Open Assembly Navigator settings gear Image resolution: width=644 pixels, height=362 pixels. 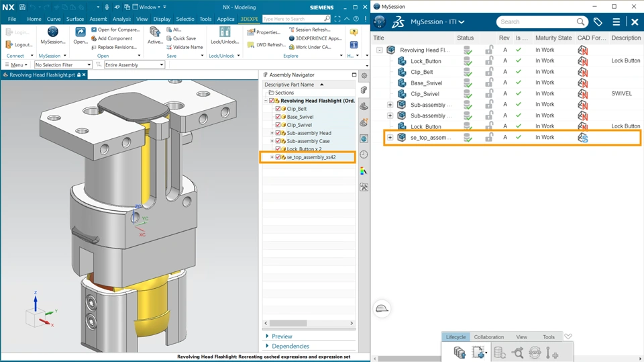click(x=364, y=76)
